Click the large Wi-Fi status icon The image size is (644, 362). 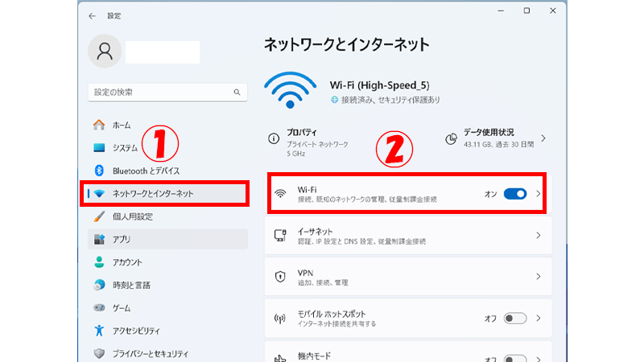tap(290, 90)
